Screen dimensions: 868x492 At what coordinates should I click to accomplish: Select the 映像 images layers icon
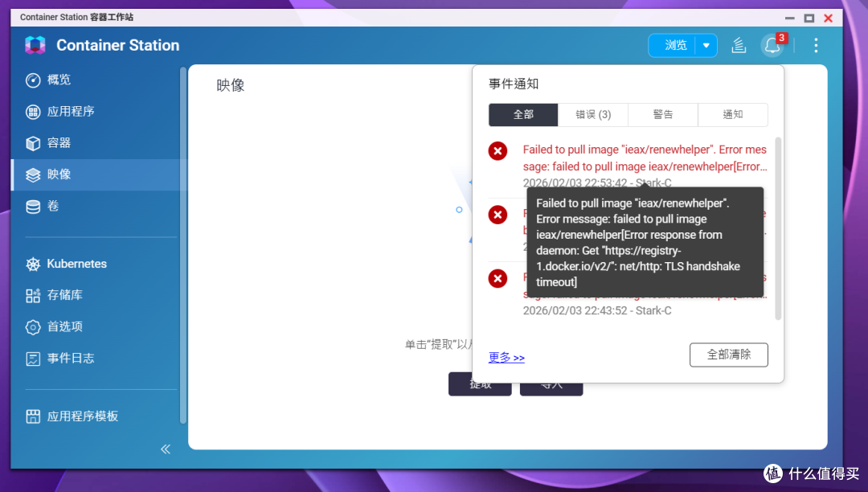point(33,175)
